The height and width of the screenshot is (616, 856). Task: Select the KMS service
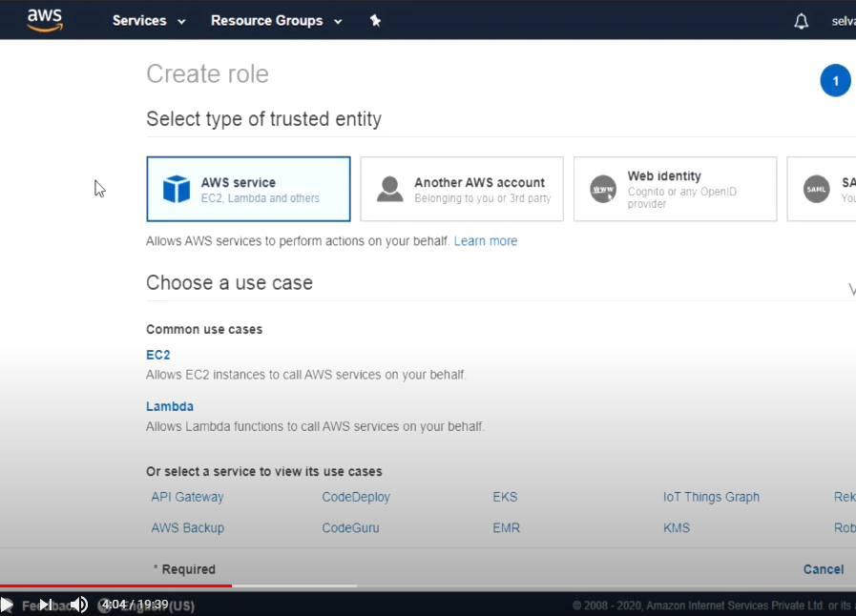coord(677,528)
